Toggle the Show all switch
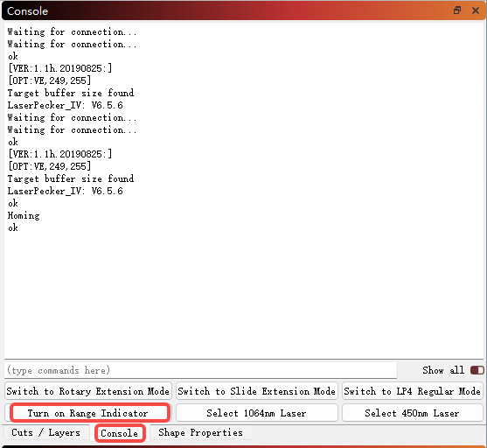The height and width of the screenshot is (448, 487). [477, 370]
